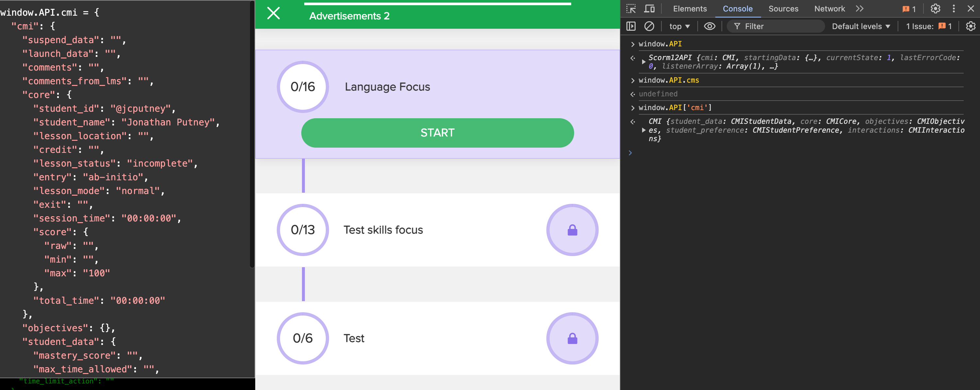Open the Default levels dropdown
The height and width of the screenshot is (390, 980).
pos(860,26)
